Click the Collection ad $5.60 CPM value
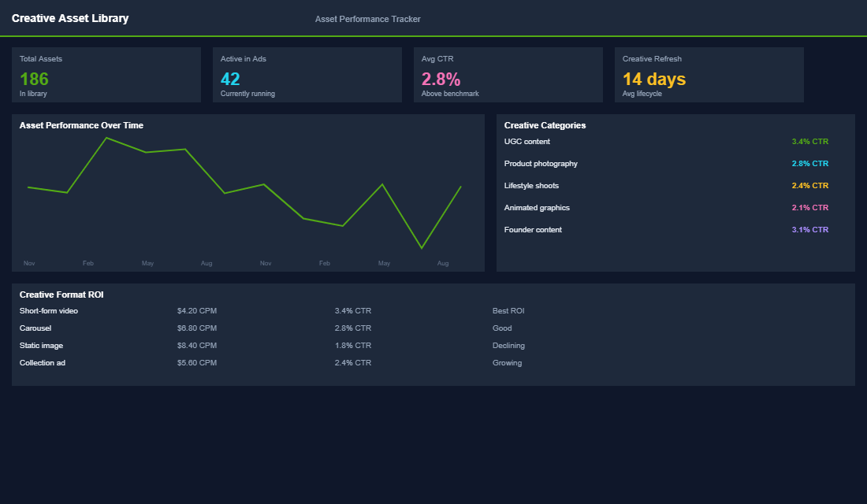The image size is (867, 504). point(196,362)
